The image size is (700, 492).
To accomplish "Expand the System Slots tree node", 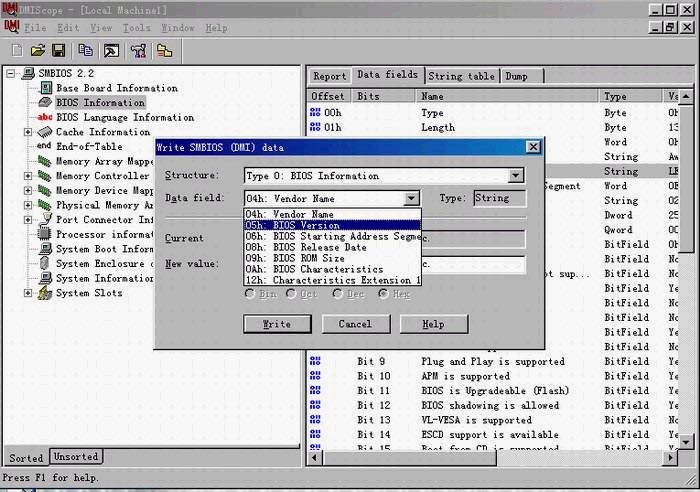I will coord(28,293).
